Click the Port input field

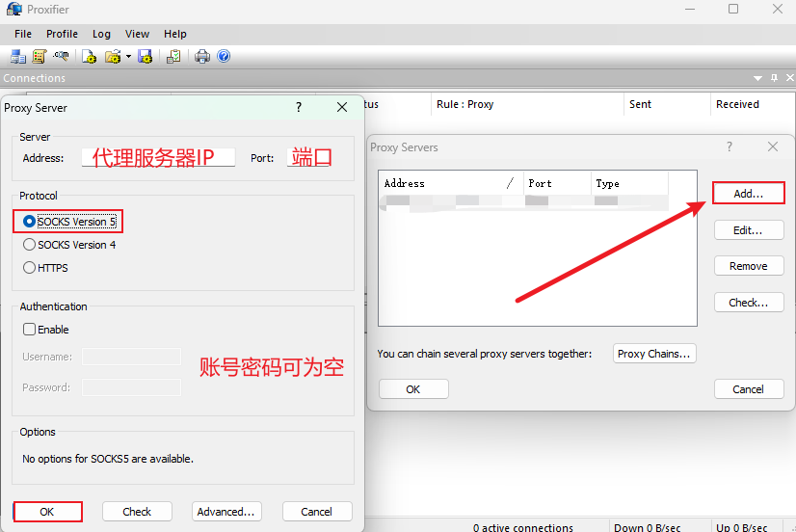point(309,157)
